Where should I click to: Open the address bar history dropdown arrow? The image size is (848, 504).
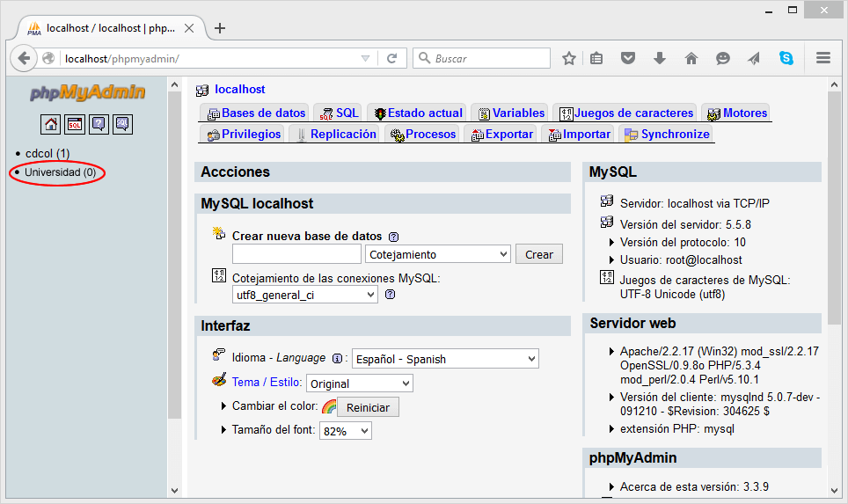[x=366, y=58]
